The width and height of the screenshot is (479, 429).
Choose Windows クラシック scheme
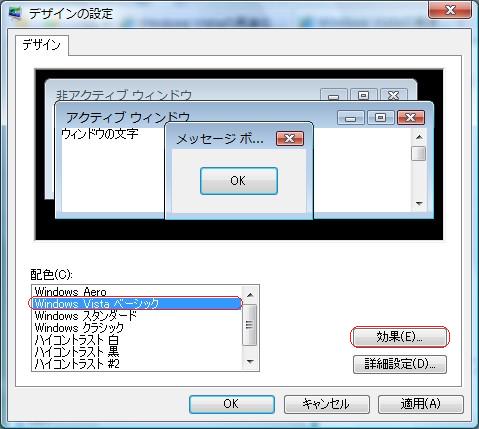[137, 327]
